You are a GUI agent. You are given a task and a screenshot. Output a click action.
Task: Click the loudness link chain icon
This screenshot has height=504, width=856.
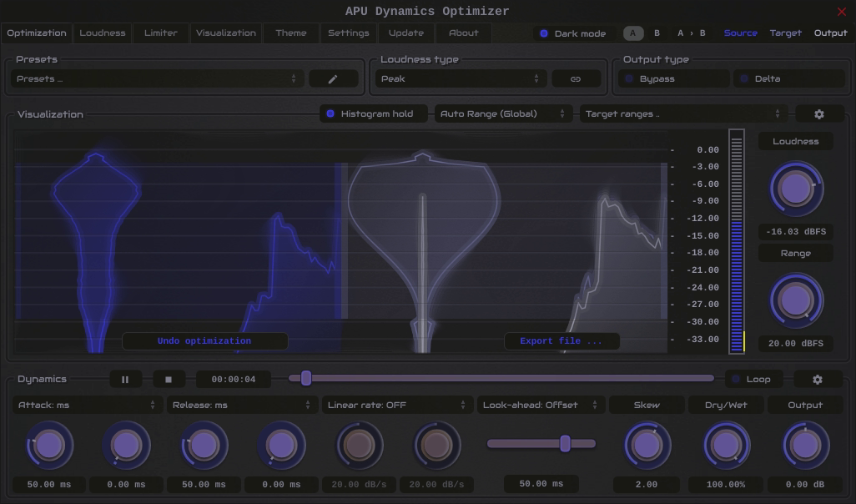click(x=576, y=79)
